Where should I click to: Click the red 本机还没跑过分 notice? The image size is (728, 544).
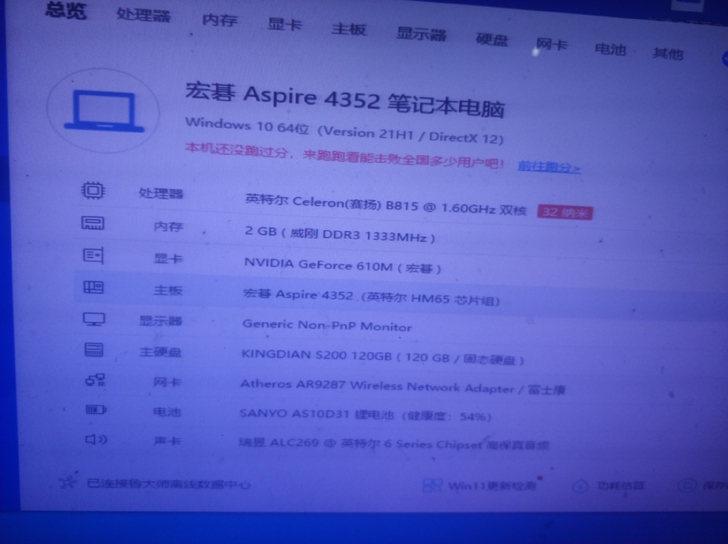(344, 155)
